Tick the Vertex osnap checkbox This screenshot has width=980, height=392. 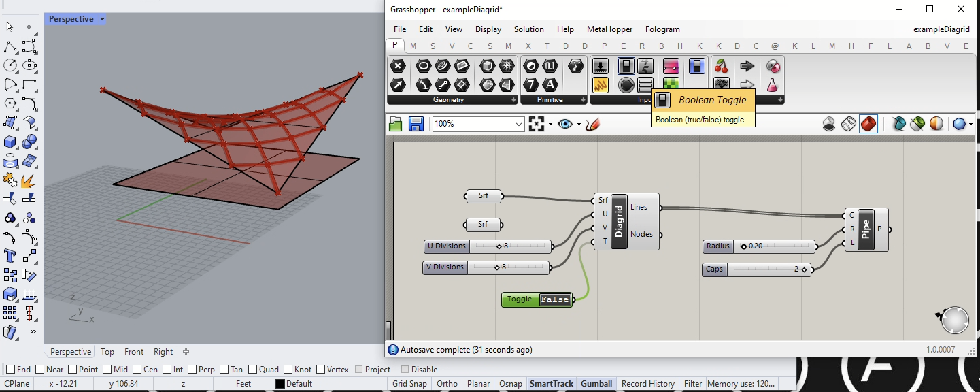[321, 369]
